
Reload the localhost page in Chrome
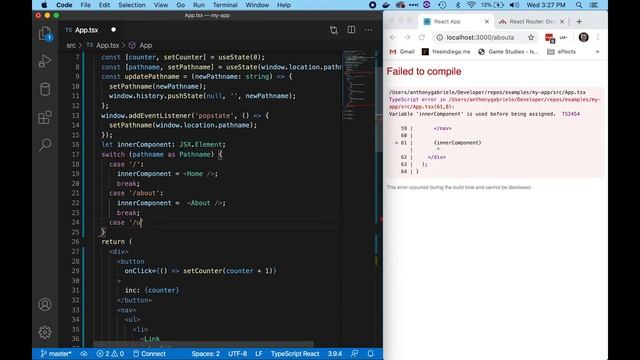point(422,37)
